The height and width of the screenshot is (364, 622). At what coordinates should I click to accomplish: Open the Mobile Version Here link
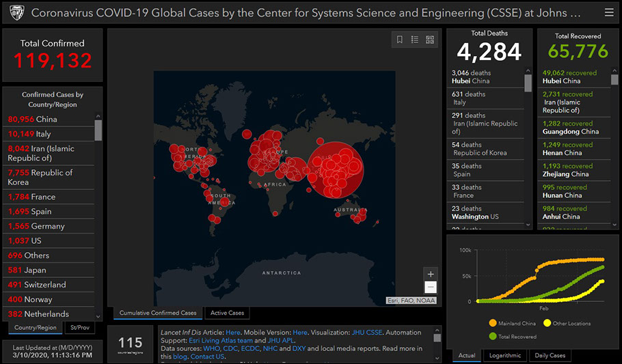point(300,333)
